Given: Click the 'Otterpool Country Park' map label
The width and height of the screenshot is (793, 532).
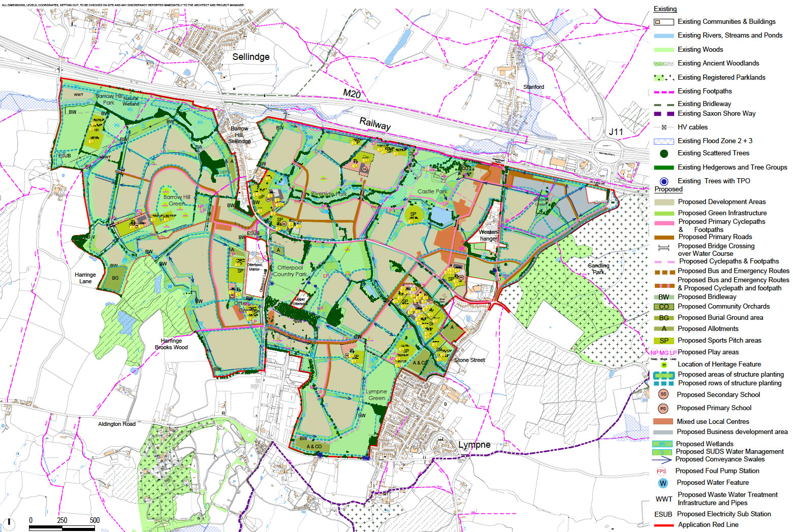Looking at the screenshot, I should click(290, 271).
